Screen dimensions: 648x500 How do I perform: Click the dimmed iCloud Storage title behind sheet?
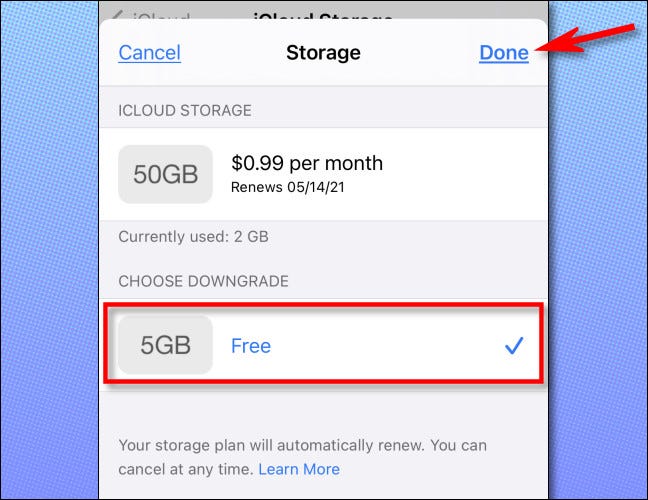click(x=322, y=17)
